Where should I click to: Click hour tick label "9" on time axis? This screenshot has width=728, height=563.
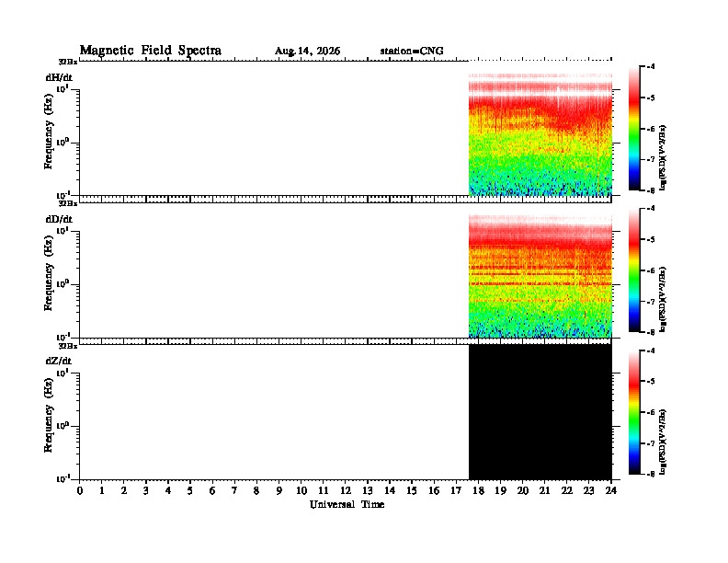pos(279,491)
